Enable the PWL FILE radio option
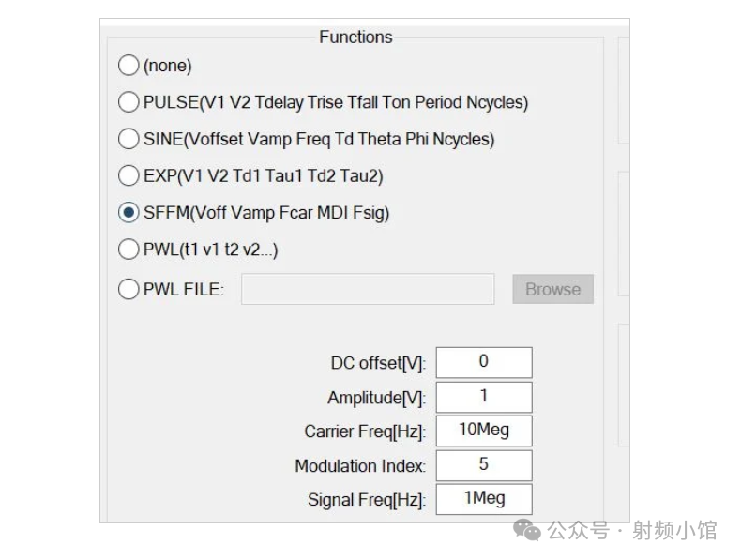Screen dimensions: 741x560 pyautogui.click(x=129, y=289)
